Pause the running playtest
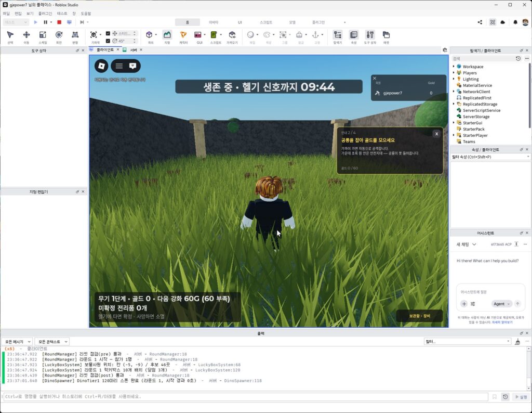 tap(46, 22)
